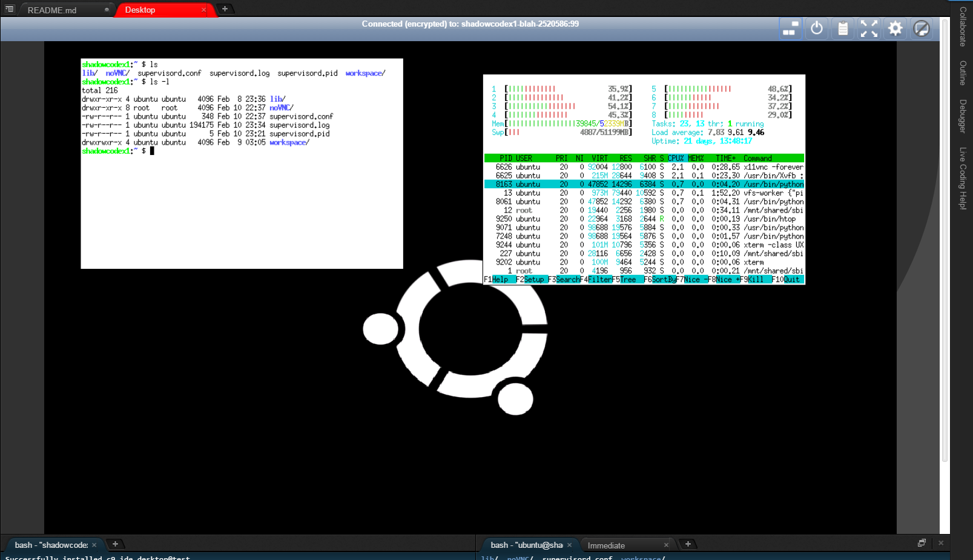Close the Desktop tab with its x
The height and width of the screenshot is (560, 973).
(x=203, y=10)
